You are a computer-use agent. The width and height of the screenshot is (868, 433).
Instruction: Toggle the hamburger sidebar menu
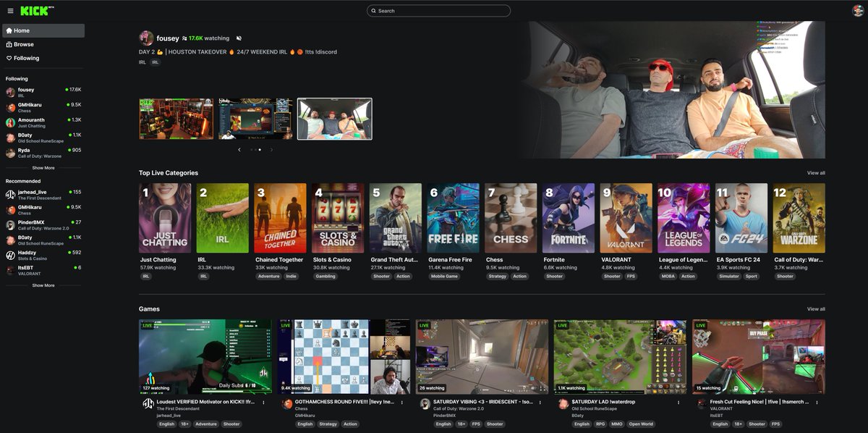click(x=10, y=11)
